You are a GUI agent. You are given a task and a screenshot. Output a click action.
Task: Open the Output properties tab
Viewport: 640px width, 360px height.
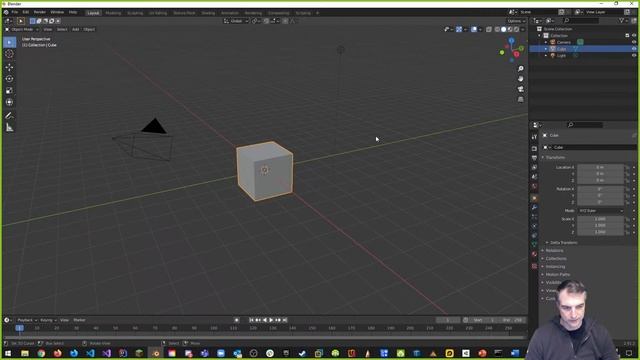(x=534, y=158)
